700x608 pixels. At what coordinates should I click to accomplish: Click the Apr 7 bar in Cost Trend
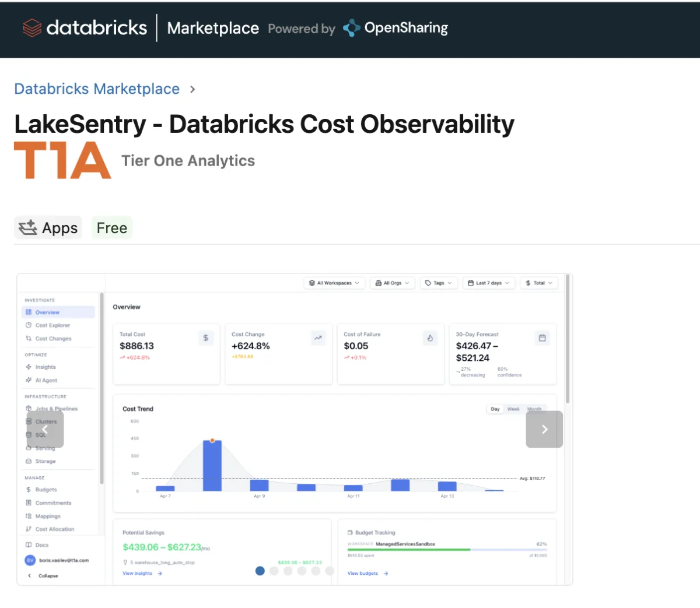[166, 488]
